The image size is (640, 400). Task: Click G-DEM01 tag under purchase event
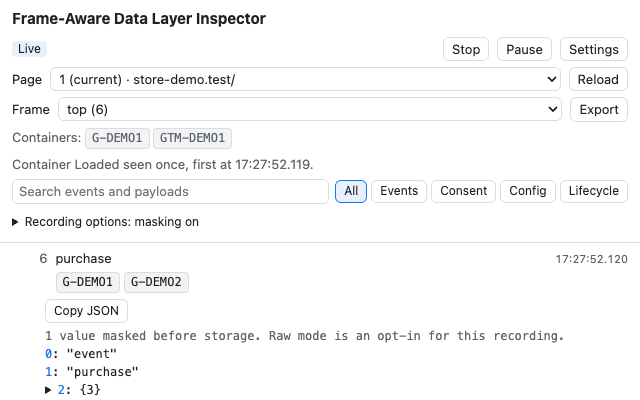[88, 282]
